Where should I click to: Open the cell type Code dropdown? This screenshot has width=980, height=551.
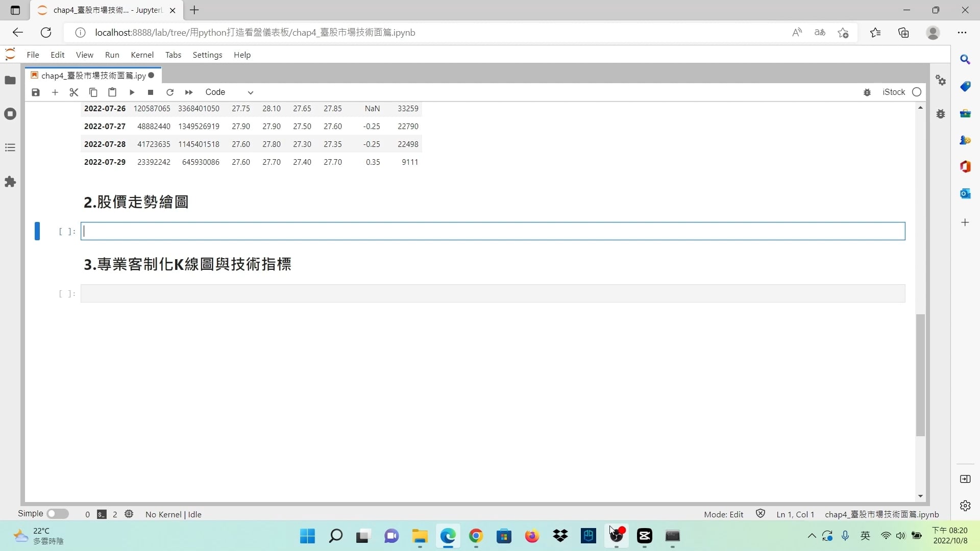(229, 92)
